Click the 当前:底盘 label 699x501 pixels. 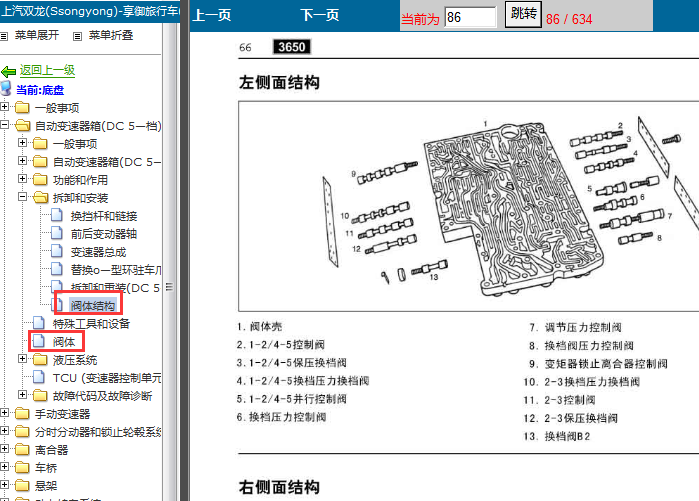(x=40, y=90)
